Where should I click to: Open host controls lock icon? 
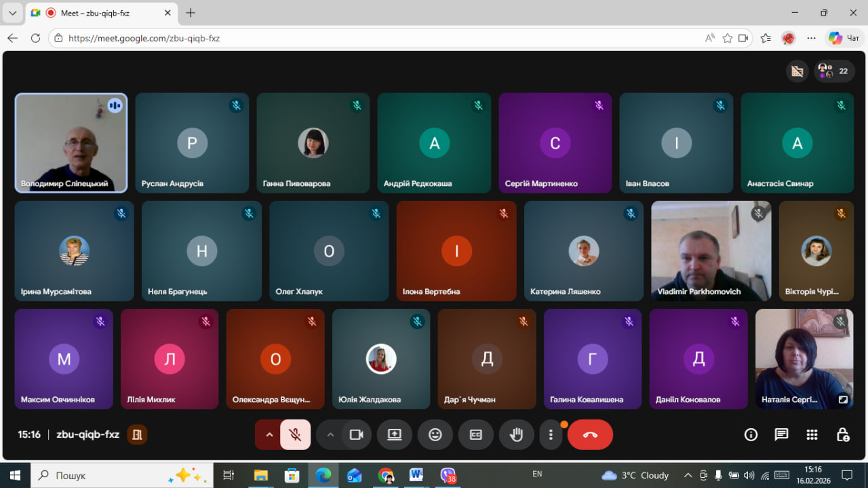(x=842, y=435)
